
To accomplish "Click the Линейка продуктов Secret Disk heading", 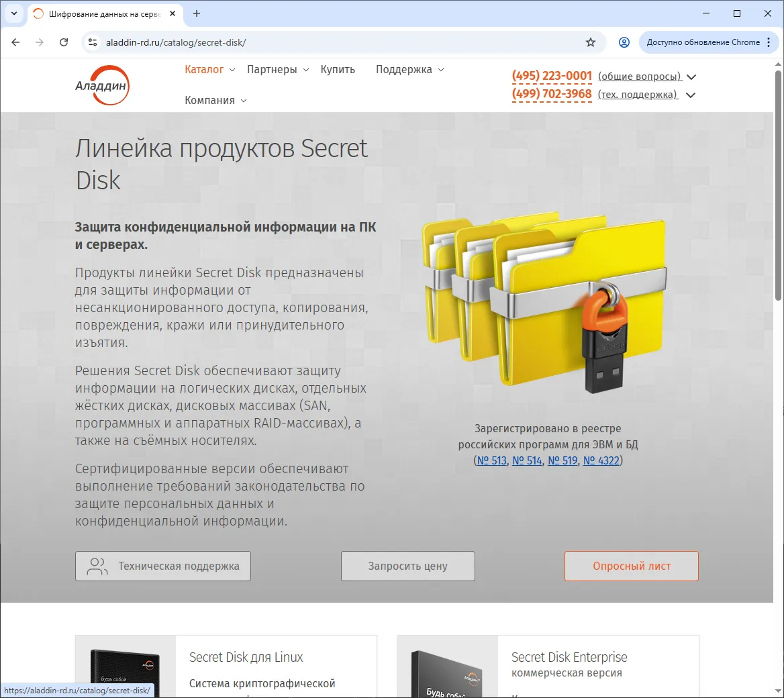I will click(222, 164).
